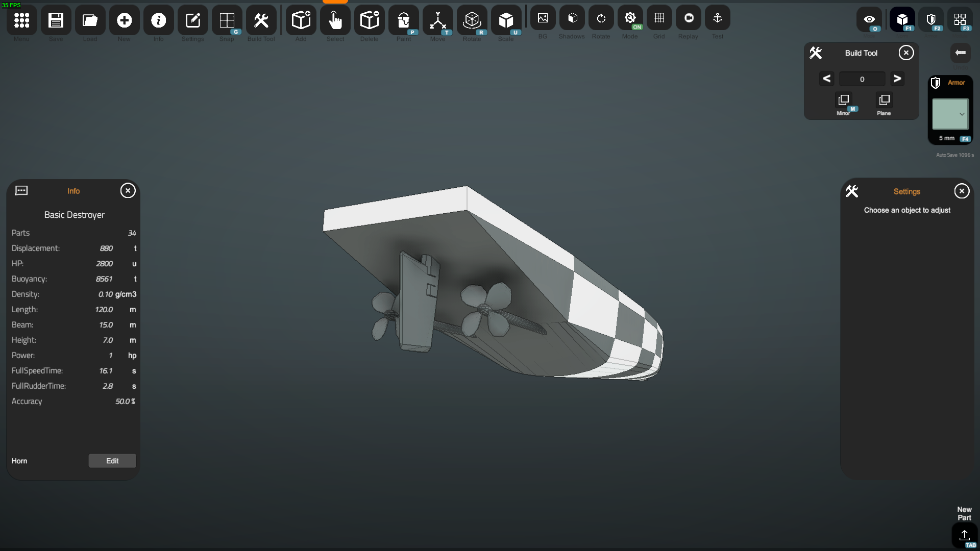
Task: Click the Move tool icon
Action: [437, 20]
